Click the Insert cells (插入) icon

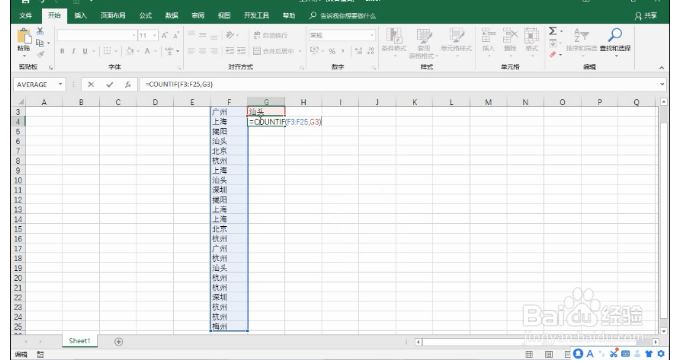[488, 36]
